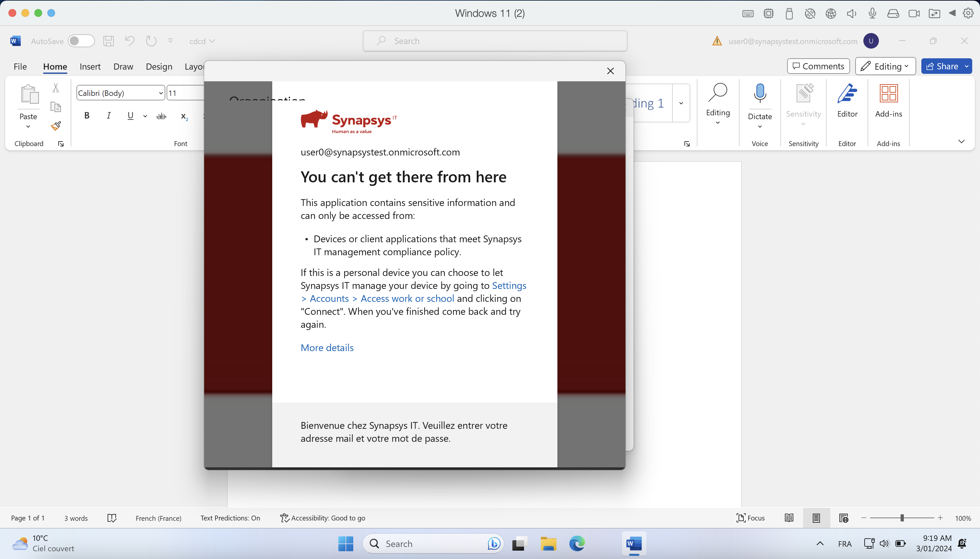
Task: Click the Format Painter brush icon
Action: (56, 126)
